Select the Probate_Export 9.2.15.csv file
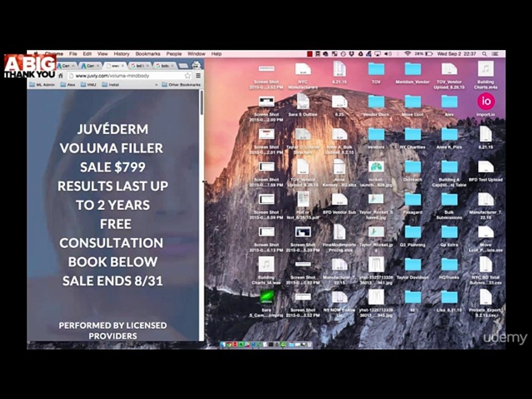The height and width of the screenshot is (399, 532). coord(485,297)
